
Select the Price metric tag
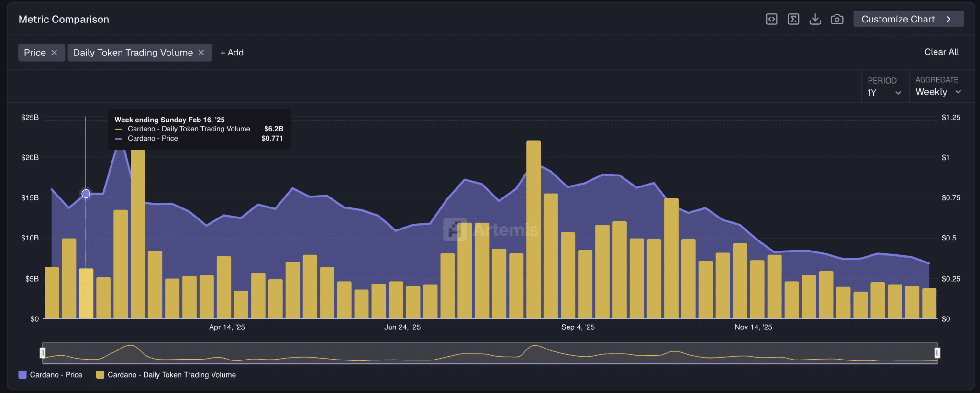(x=35, y=53)
